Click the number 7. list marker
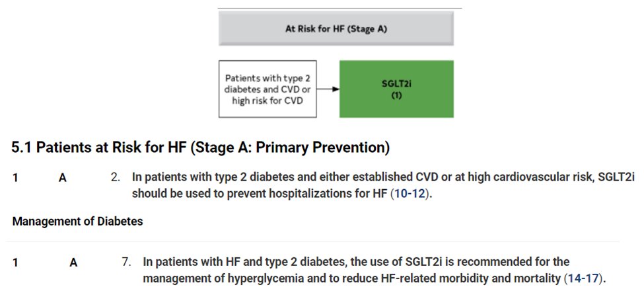The width and height of the screenshot is (644, 295). pyautogui.click(x=127, y=262)
